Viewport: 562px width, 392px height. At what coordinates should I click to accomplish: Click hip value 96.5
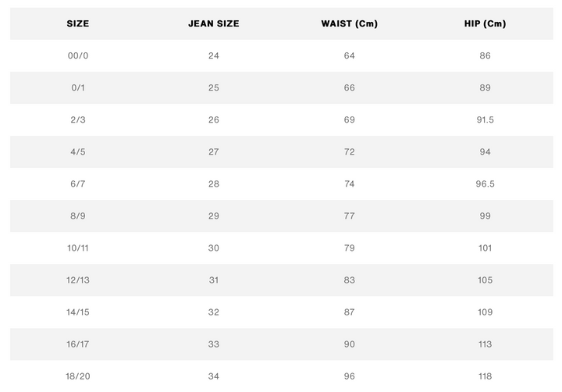pyautogui.click(x=485, y=184)
